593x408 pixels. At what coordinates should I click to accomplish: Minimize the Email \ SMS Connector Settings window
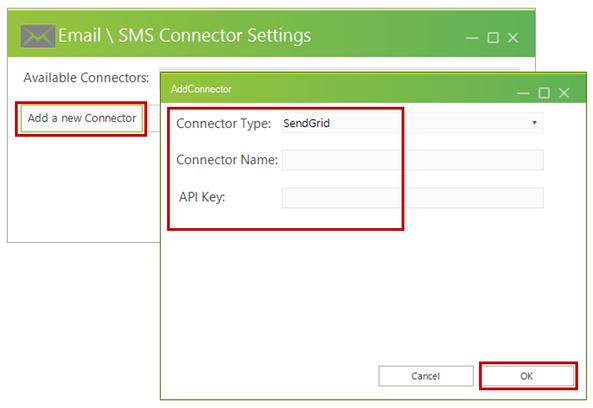pyautogui.click(x=472, y=38)
